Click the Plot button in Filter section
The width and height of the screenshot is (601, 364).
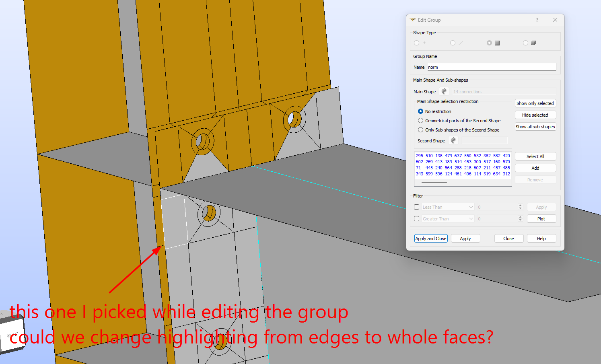541,219
